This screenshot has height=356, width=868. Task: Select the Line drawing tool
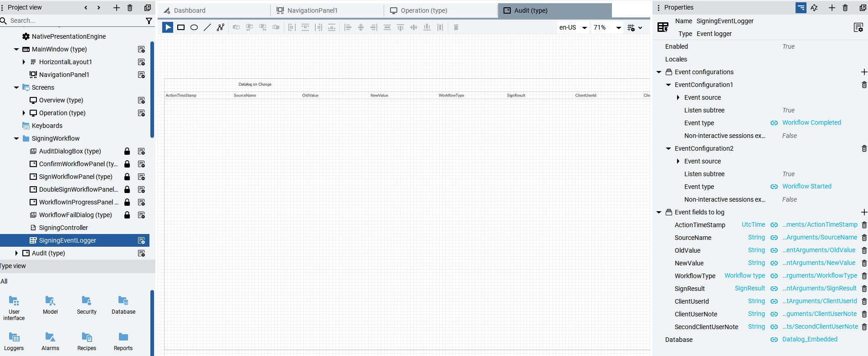click(207, 27)
